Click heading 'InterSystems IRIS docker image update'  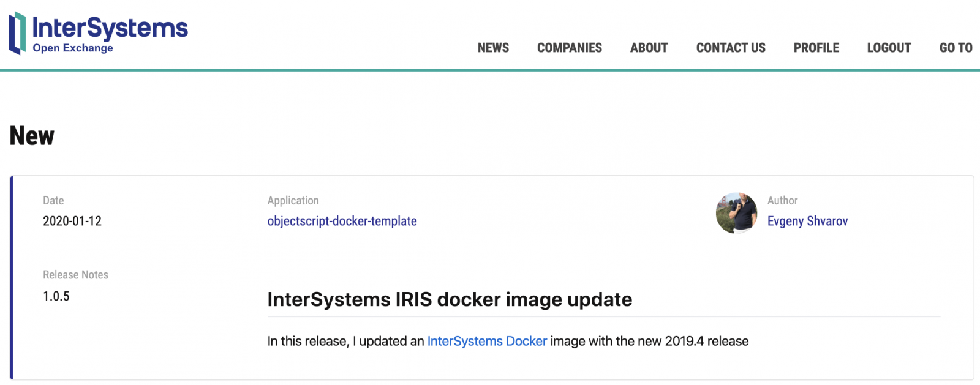[450, 299]
